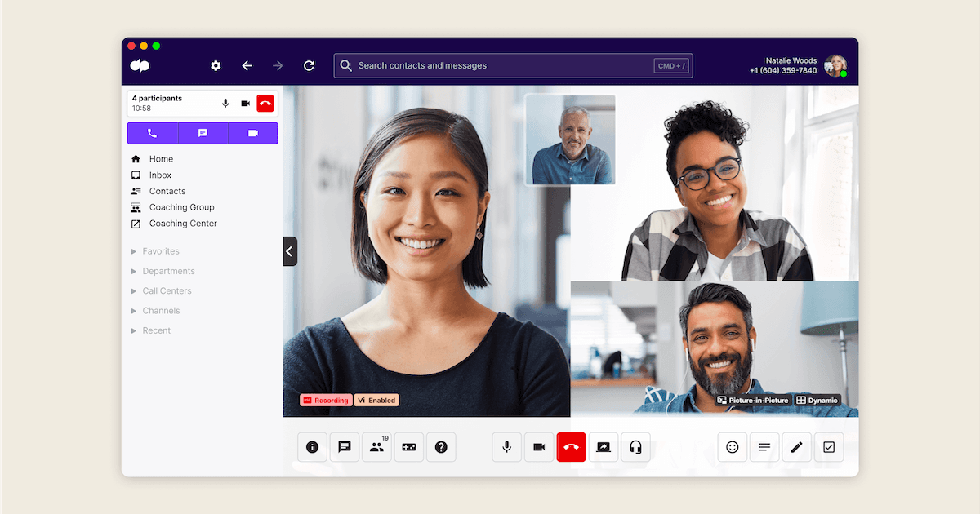Open the Contacts sidebar item

point(167,190)
